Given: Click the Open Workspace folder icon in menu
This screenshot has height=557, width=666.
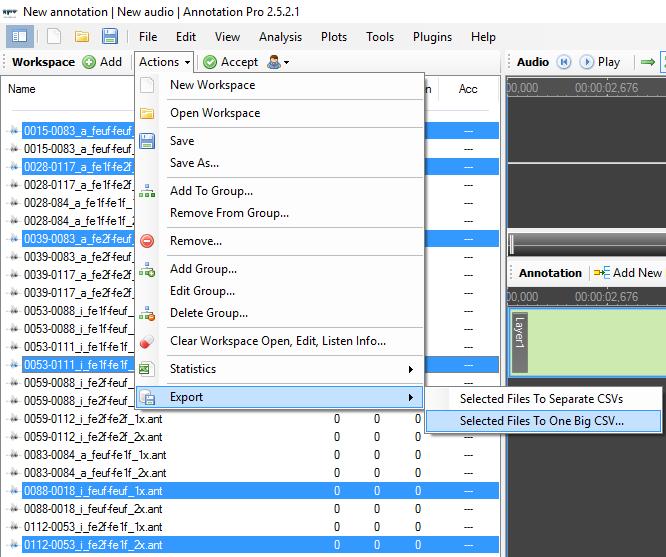Looking at the screenshot, I should pos(147,113).
